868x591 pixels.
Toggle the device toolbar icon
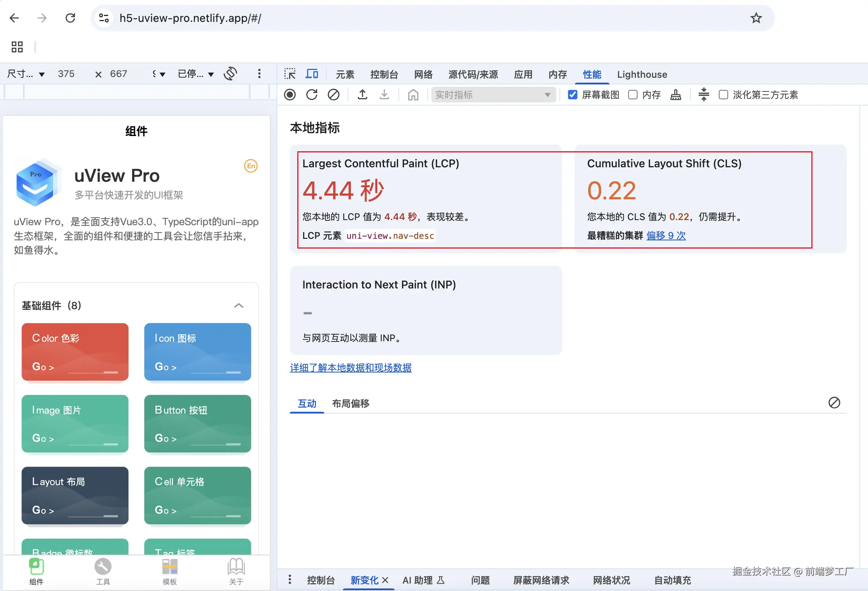pyautogui.click(x=312, y=74)
